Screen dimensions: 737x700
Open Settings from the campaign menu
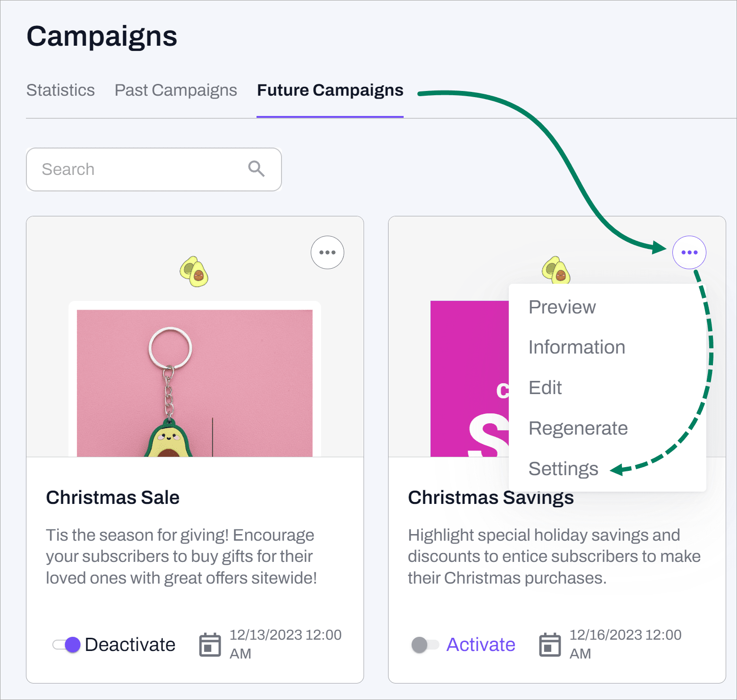point(563,469)
